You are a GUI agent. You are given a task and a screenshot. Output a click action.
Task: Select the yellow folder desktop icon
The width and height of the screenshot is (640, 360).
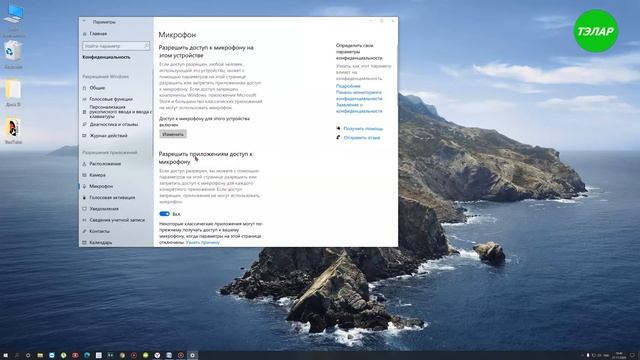pos(13,92)
